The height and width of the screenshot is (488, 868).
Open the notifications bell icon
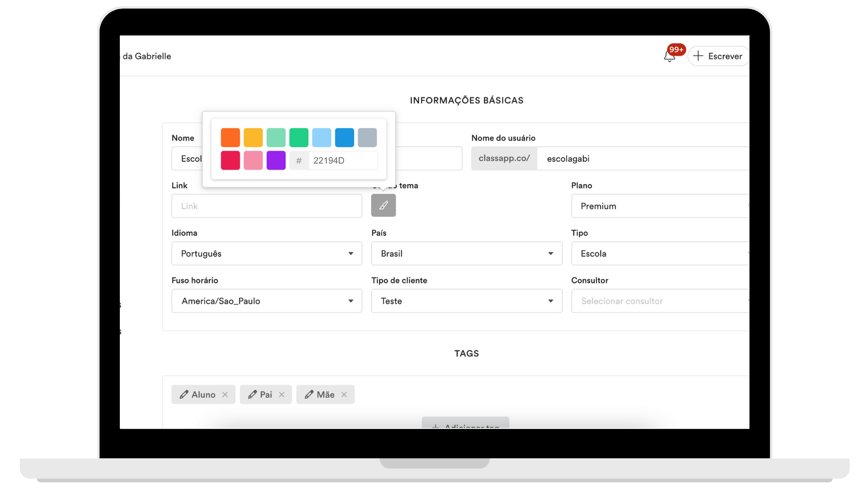pos(669,56)
